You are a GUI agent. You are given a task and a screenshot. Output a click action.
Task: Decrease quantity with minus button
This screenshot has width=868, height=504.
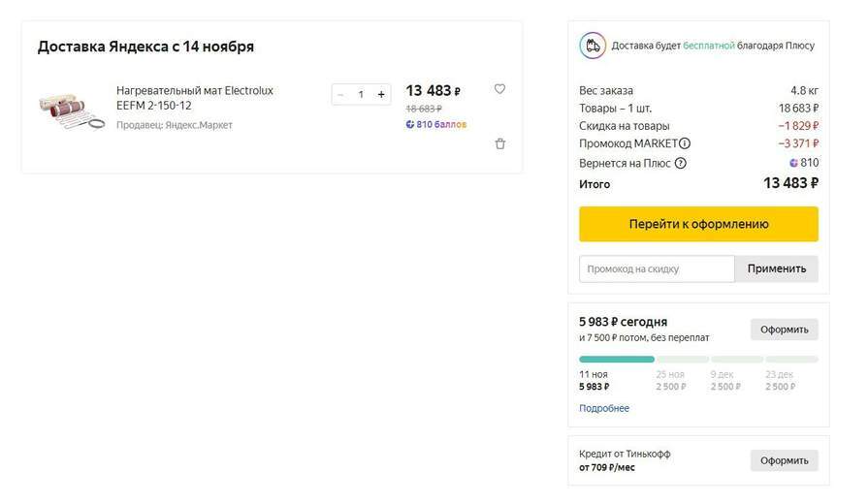(x=341, y=94)
